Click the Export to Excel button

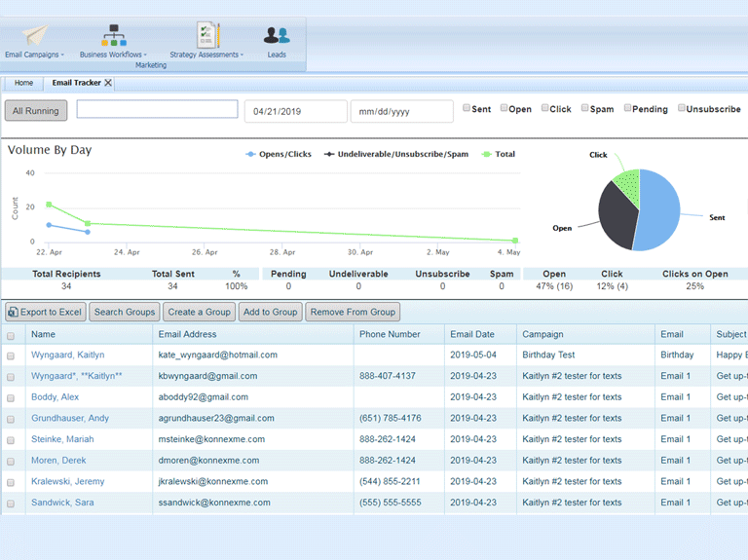(x=45, y=312)
